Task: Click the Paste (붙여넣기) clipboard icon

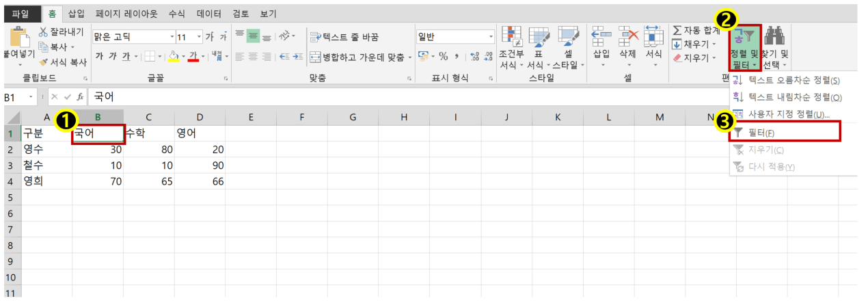Action: [19, 38]
